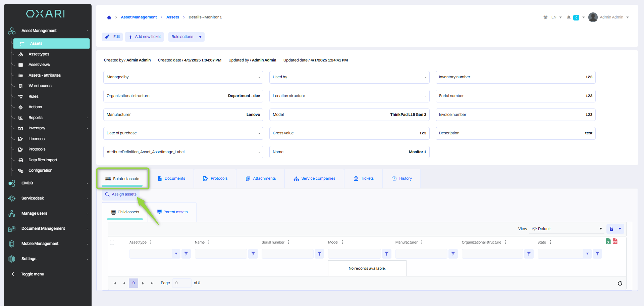Apply filter on Asset type column
Image resolution: width=644 pixels, height=306 pixels.
point(186,254)
